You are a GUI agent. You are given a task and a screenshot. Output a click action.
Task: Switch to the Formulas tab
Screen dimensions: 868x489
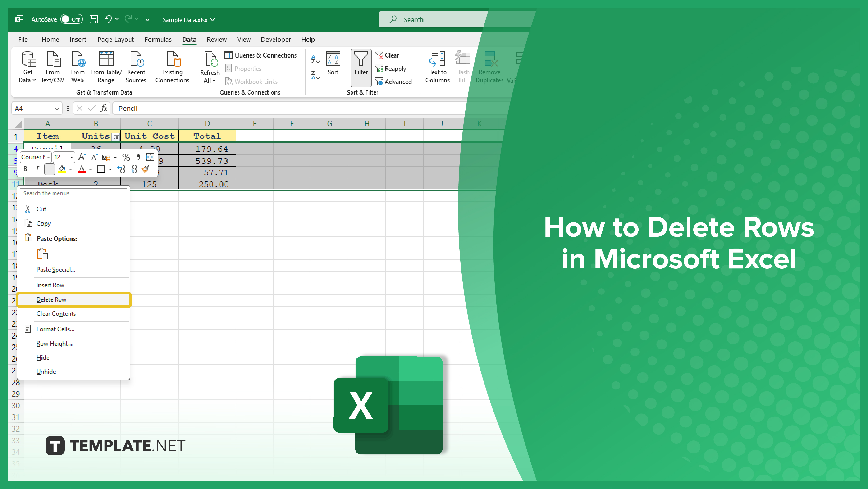[158, 39]
